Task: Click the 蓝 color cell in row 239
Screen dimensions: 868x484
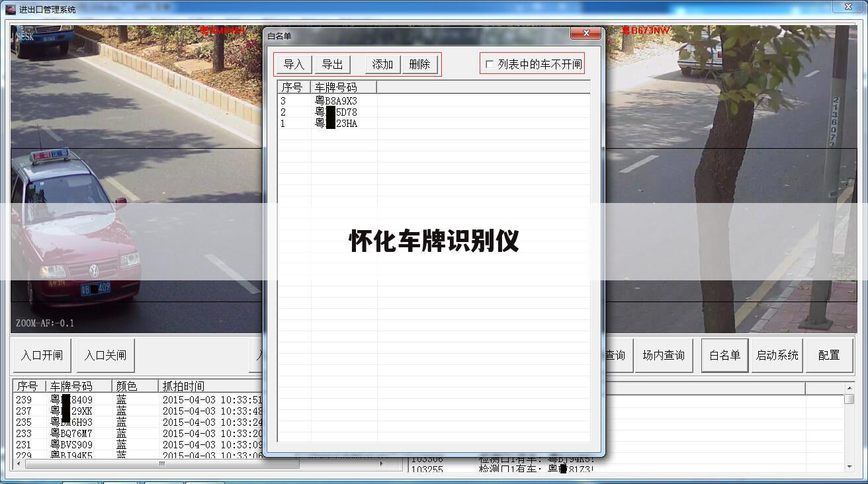Action: point(121,400)
